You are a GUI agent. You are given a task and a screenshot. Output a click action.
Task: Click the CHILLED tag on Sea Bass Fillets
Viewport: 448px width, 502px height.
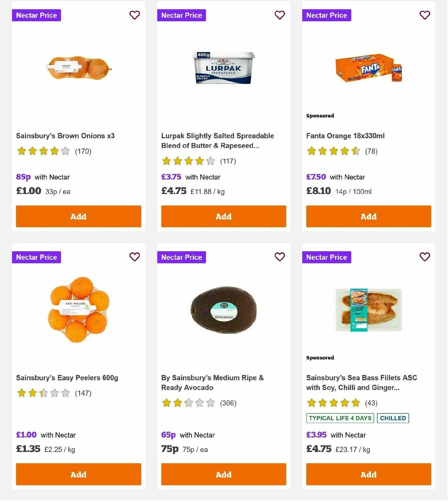[393, 418]
